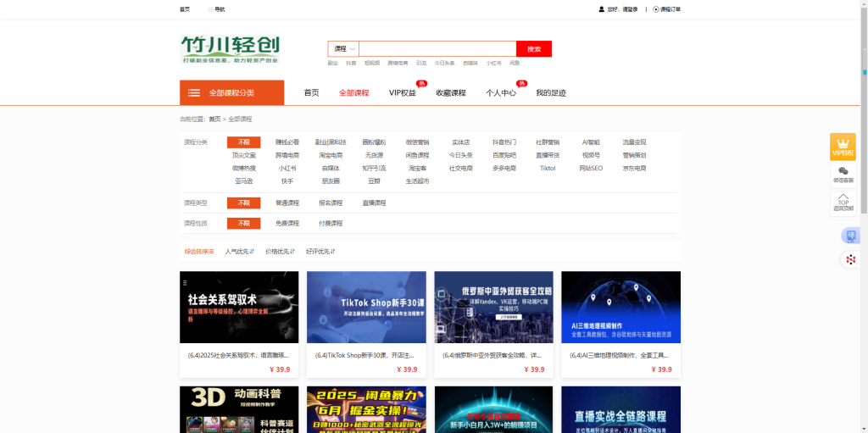868x433 pixels.
Task: Sort courses by 价格优先
Action: (x=280, y=252)
